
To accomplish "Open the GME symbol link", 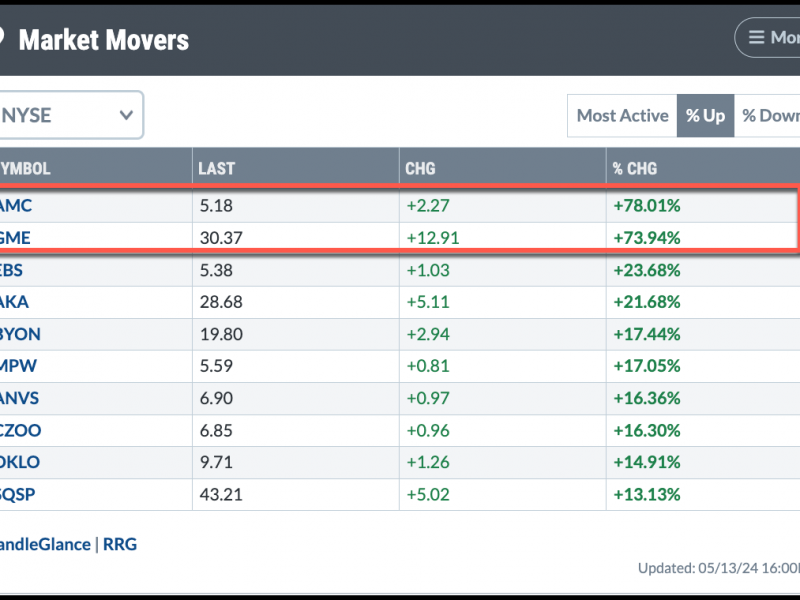I will pyautogui.click(x=15, y=238).
